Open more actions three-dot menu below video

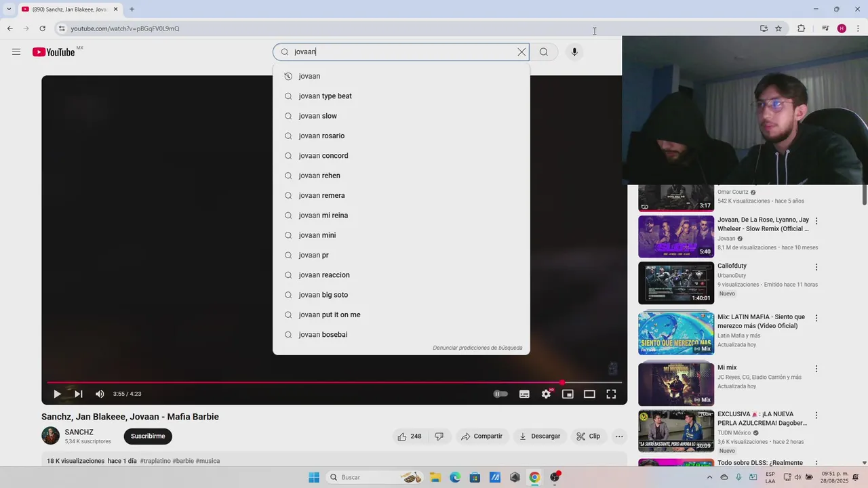(619, 436)
